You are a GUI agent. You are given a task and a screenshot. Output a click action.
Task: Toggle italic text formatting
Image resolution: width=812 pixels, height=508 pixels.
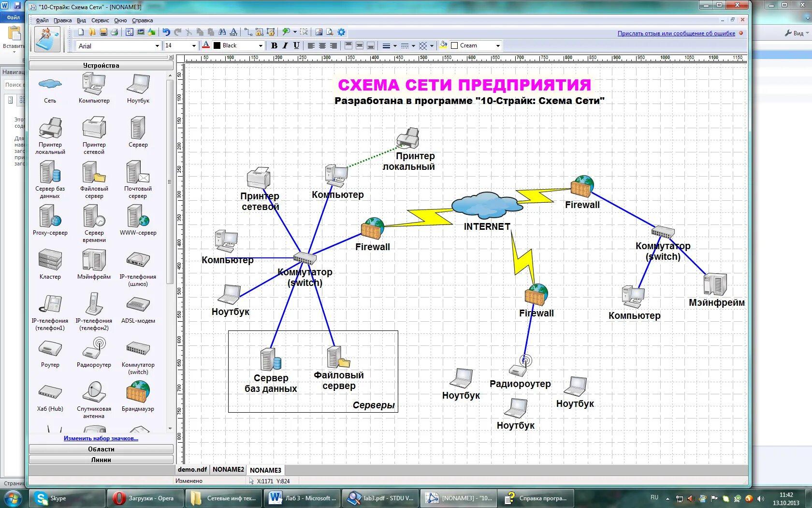[285, 45]
